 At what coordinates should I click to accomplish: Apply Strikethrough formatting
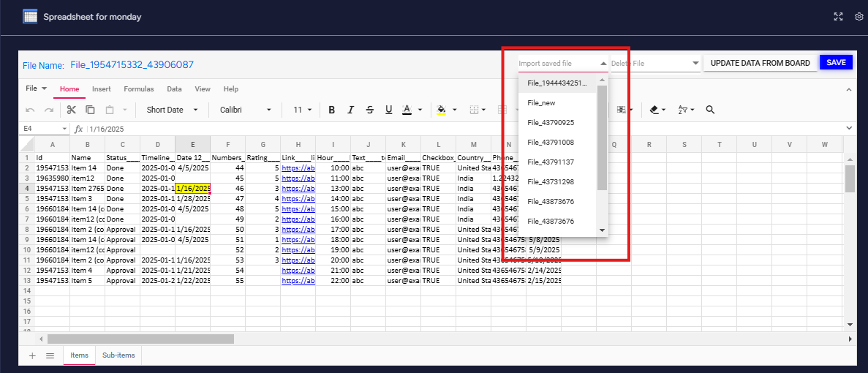point(370,110)
